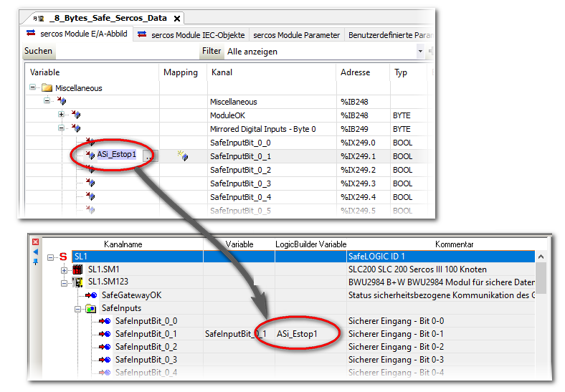Switch to sercos Module IEC-Objekte tab
This screenshot has width=565, height=392.
pos(191,35)
